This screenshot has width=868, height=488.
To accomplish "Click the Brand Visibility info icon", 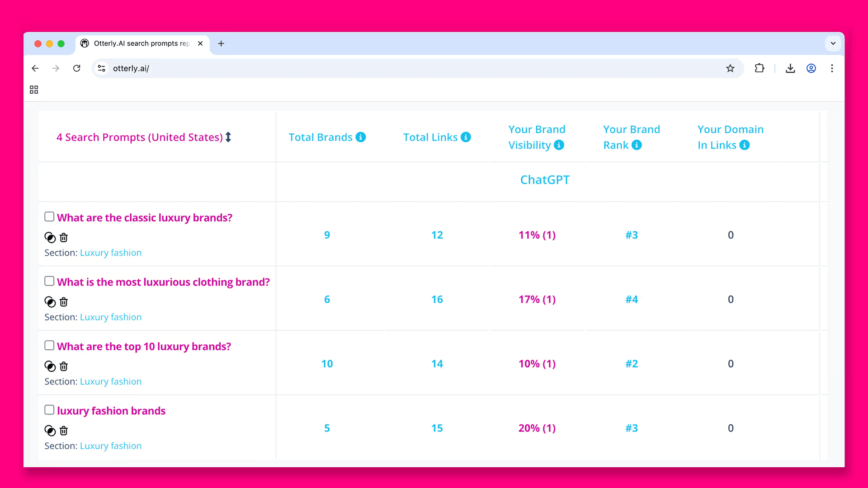I will [559, 145].
